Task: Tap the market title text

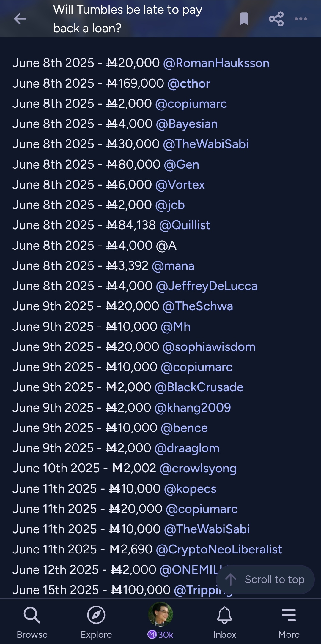Action: point(128,19)
